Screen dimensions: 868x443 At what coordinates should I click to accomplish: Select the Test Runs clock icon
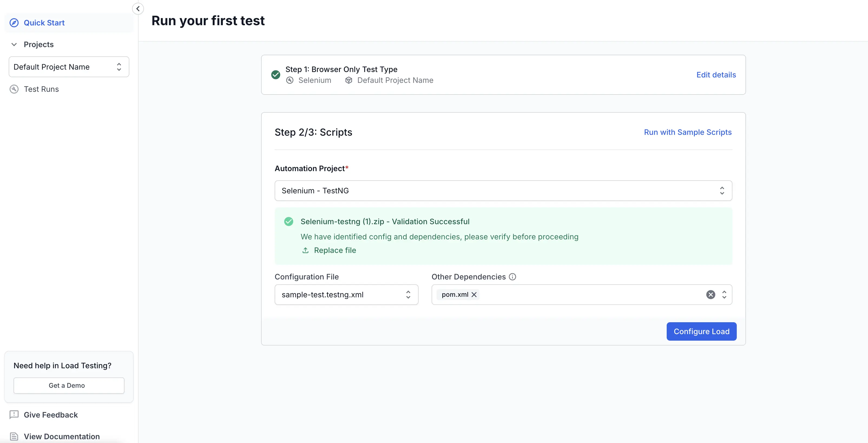tap(14, 89)
